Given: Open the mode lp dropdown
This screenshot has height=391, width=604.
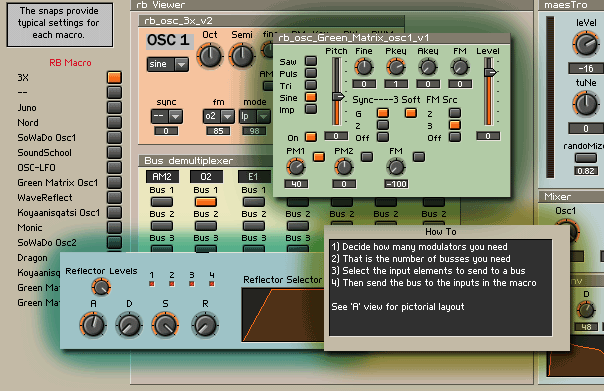Looking at the screenshot, I should tap(254, 116).
